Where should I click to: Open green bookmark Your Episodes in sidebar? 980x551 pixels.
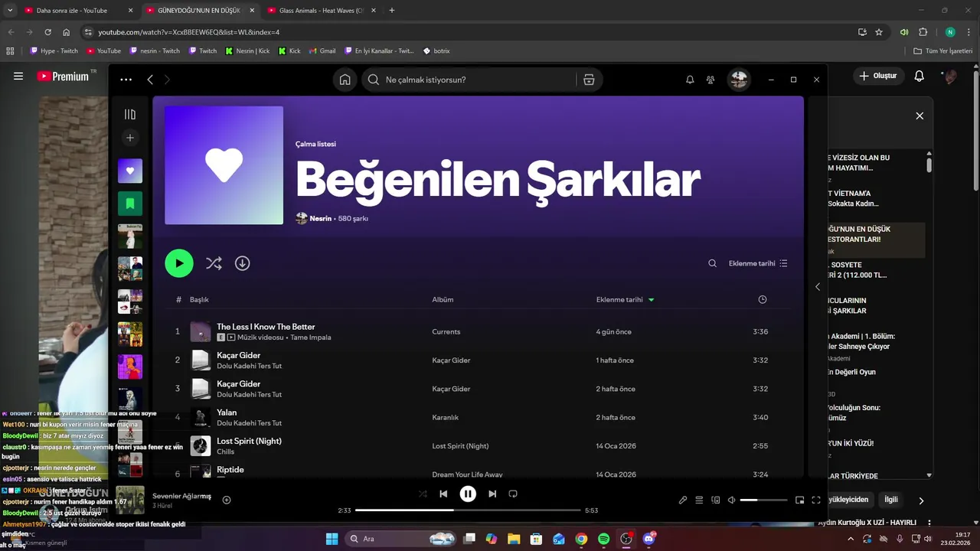click(x=130, y=204)
